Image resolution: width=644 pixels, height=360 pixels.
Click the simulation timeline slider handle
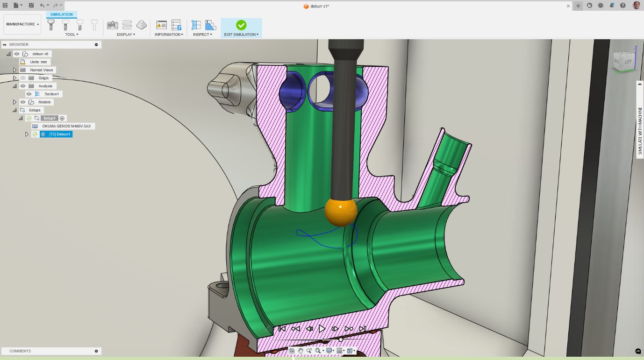click(341, 339)
